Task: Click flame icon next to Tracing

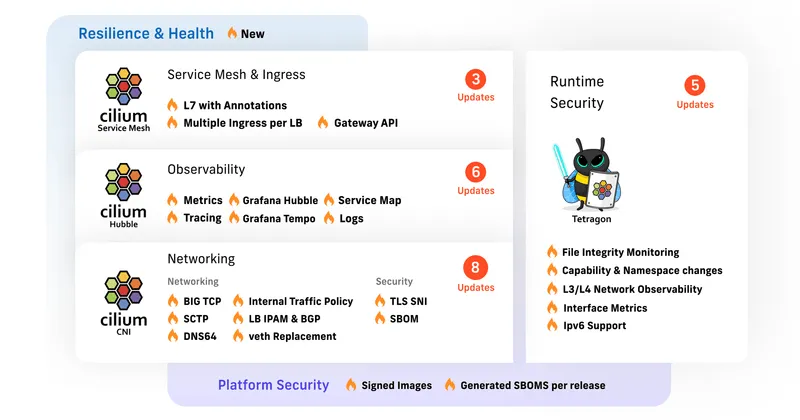Action: tap(172, 218)
